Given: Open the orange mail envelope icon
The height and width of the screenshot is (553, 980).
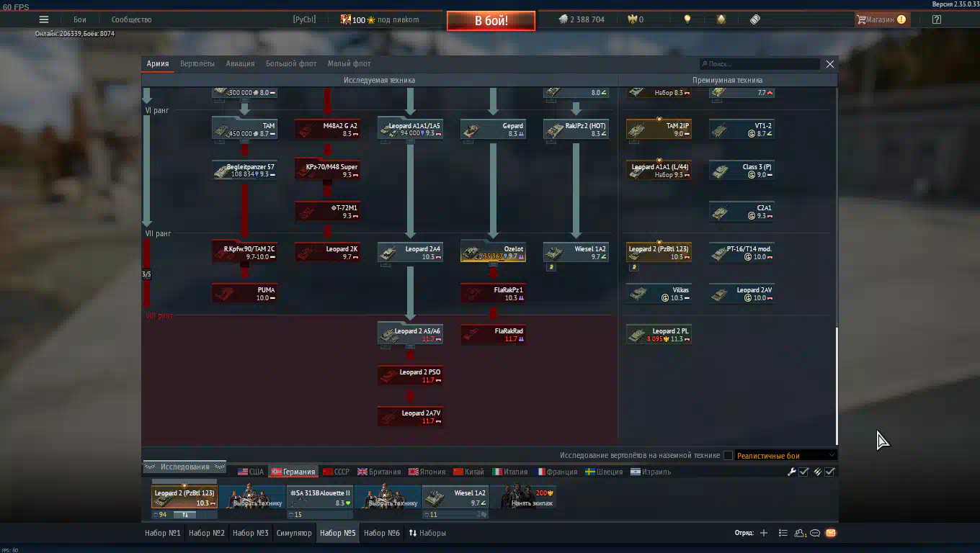Looking at the screenshot, I should pyautogui.click(x=831, y=533).
